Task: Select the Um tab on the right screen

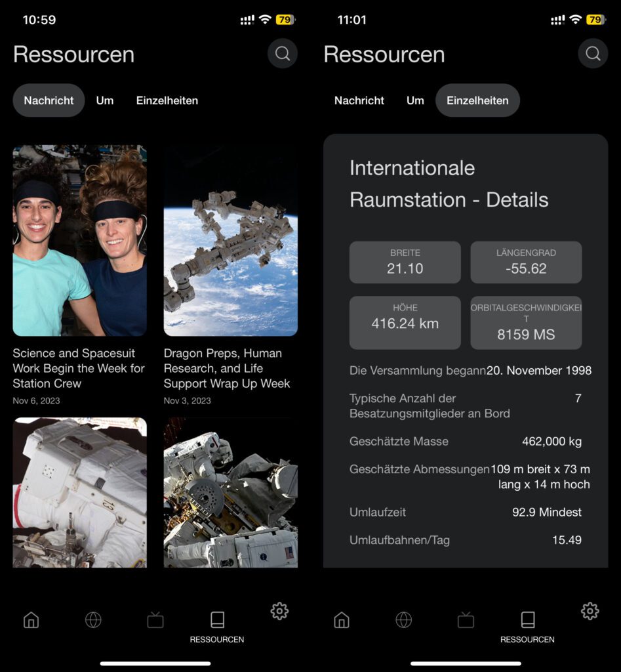Action: pyautogui.click(x=415, y=100)
